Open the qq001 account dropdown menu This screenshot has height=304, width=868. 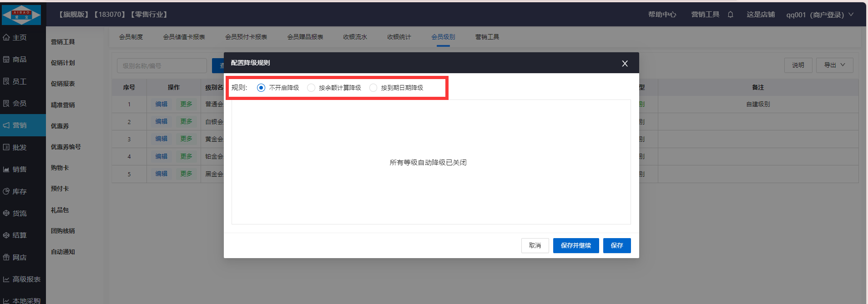(819, 15)
